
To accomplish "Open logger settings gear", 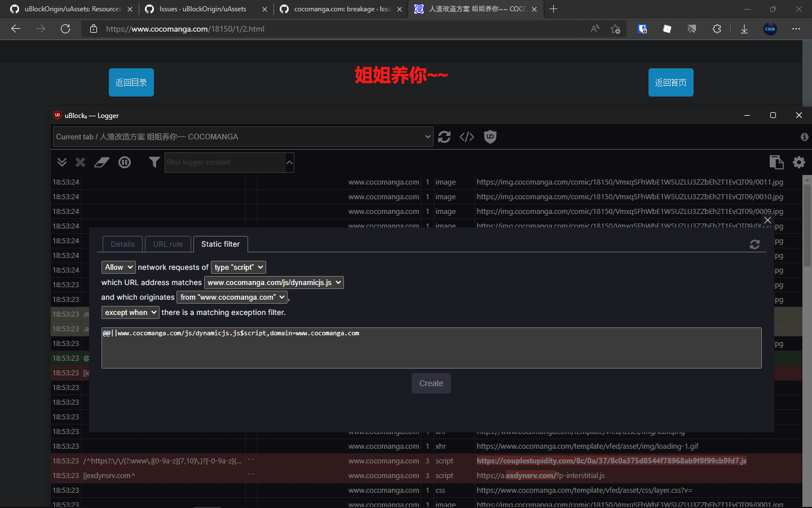I will (x=799, y=162).
